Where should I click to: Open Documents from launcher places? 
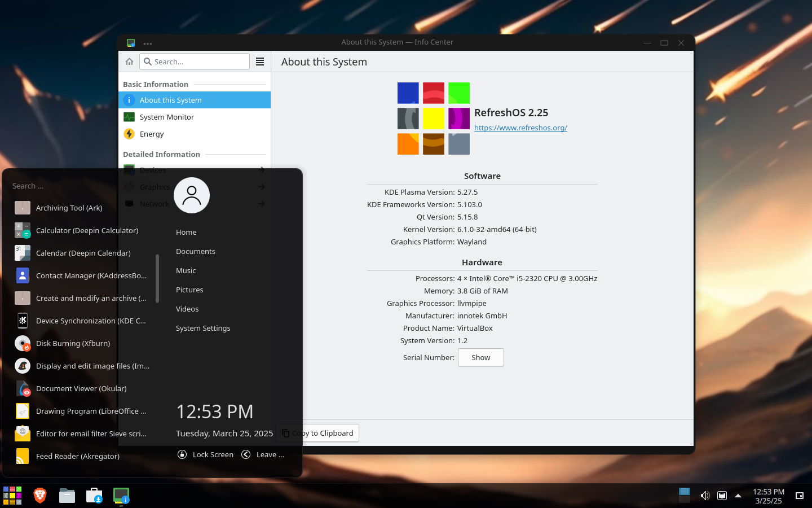(x=196, y=251)
